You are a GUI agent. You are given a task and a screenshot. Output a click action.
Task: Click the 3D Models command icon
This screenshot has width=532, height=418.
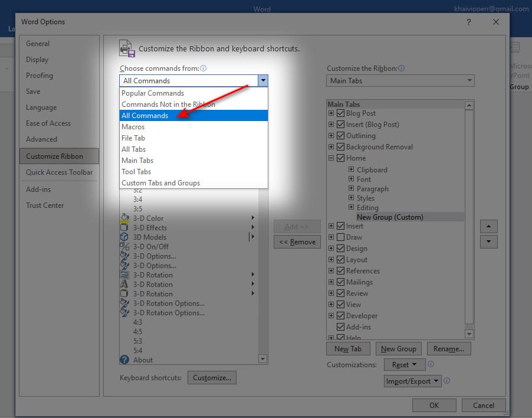pyautogui.click(x=124, y=237)
